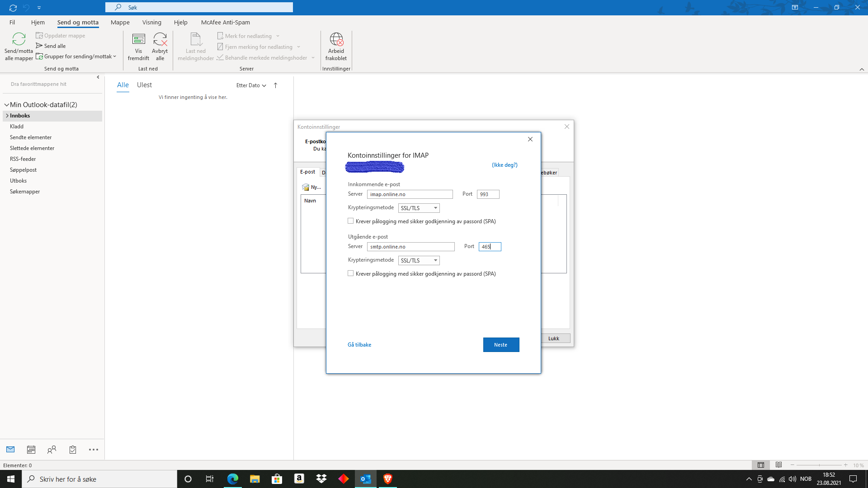Open outgoing Krypteringsmetode SSL/TLS dropdown
The height and width of the screenshot is (488, 868).
(419, 261)
